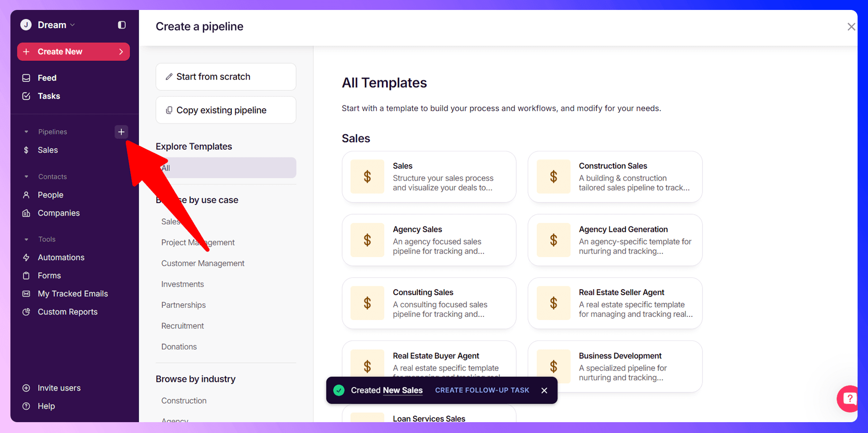Click the pencil icon in Start from scratch
Image resolution: width=868 pixels, height=433 pixels.
[169, 77]
